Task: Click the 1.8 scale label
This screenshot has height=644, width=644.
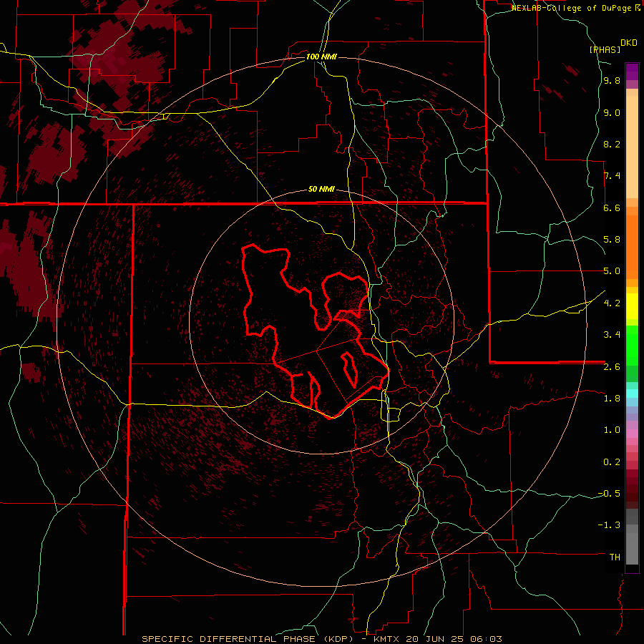Action: point(612,399)
